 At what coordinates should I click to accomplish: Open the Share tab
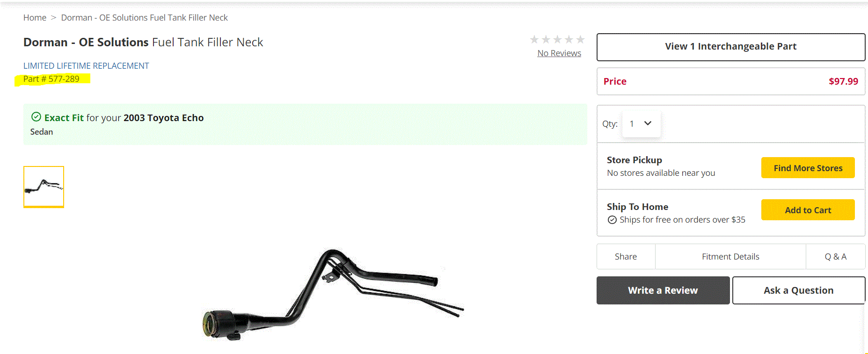click(626, 256)
